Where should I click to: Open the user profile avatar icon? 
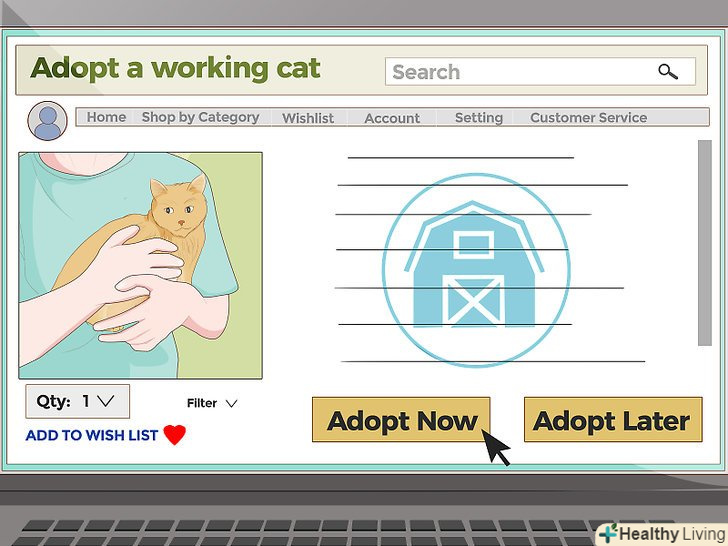(x=47, y=121)
